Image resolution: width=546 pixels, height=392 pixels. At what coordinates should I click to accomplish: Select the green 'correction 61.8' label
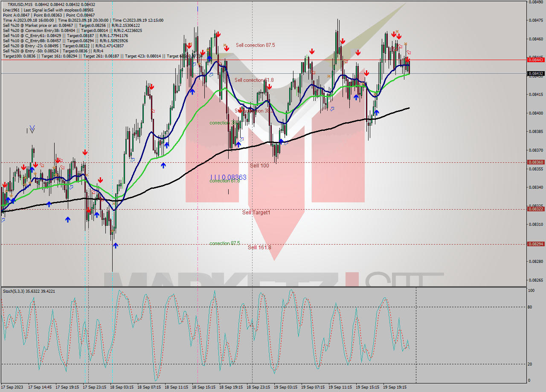224,181
